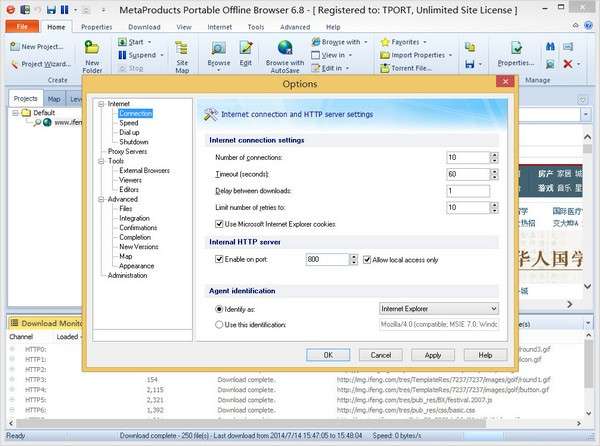Toggle Use Microsoft Internet Explorer cookies
This screenshot has width=600, height=446.
(219, 224)
